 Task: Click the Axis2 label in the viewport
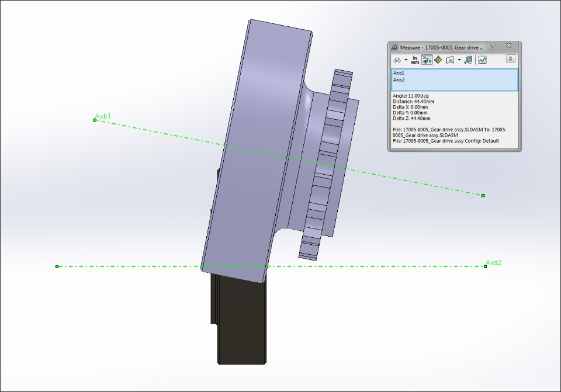[x=494, y=262]
